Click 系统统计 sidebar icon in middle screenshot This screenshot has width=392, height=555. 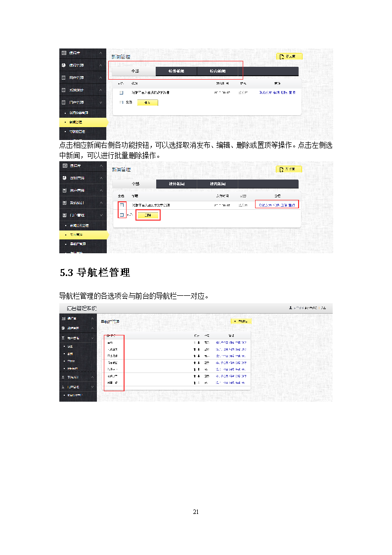pos(64,203)
